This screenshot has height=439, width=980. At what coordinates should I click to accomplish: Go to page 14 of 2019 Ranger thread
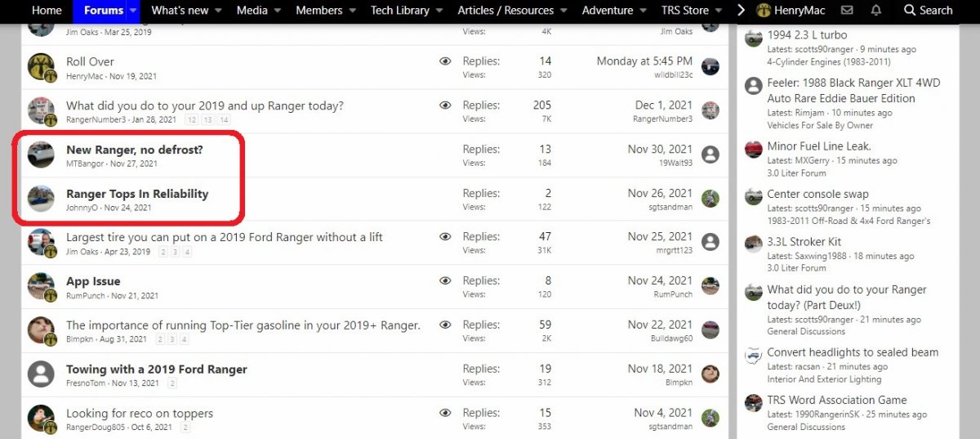pos(224,119)
